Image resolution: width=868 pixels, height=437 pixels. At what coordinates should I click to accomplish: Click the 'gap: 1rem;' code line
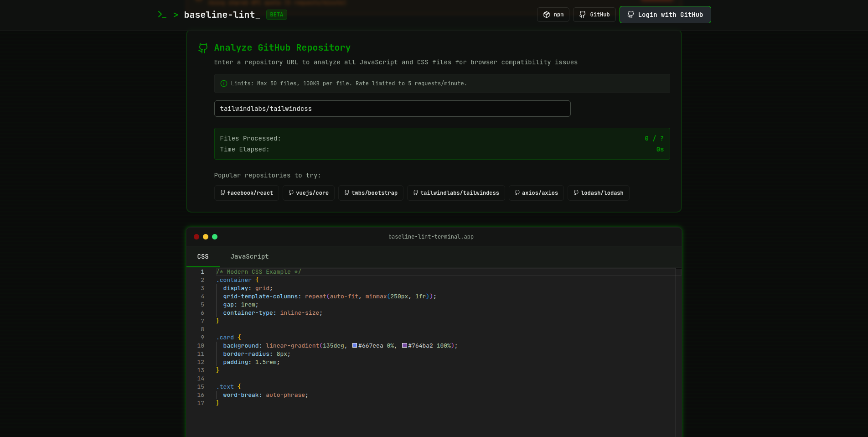pos(241,305)
